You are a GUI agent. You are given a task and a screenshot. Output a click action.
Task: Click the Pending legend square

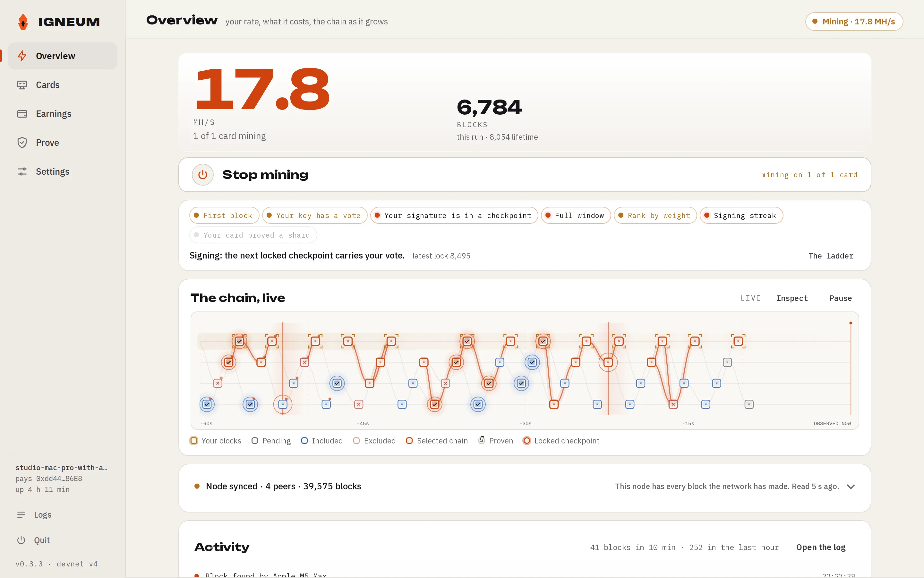[255, 441]
